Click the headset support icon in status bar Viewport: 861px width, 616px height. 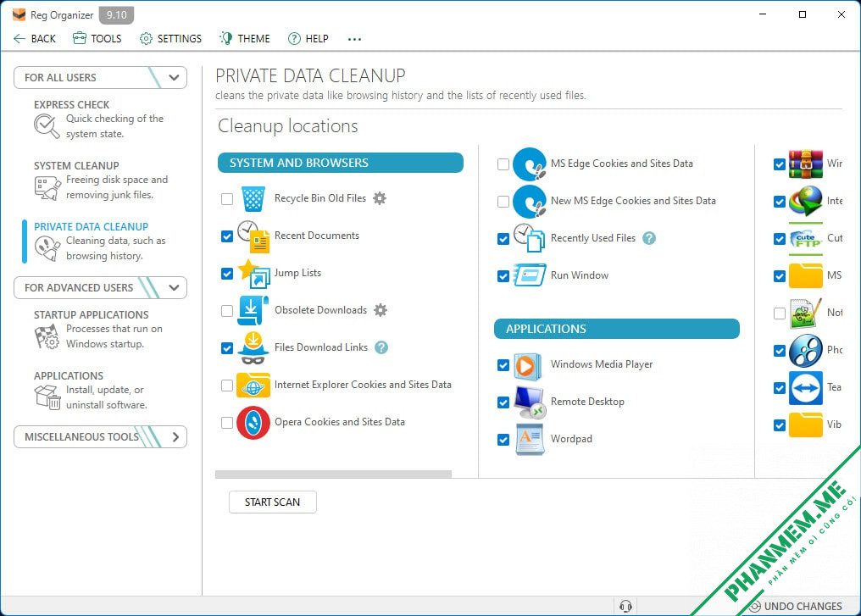pos(625,606)
